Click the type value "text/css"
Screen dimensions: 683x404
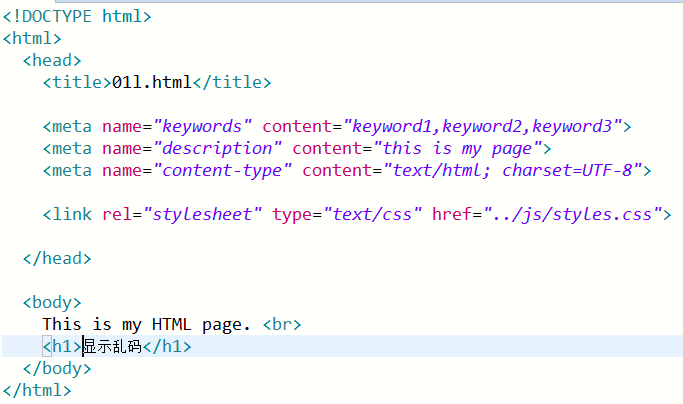[x=372, y=215]
